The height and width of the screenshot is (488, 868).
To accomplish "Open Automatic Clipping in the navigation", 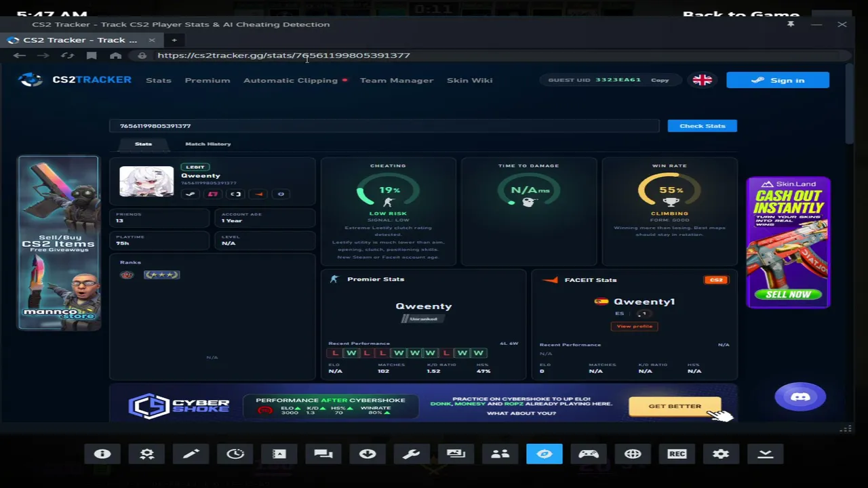I will [x=290, y=80].
